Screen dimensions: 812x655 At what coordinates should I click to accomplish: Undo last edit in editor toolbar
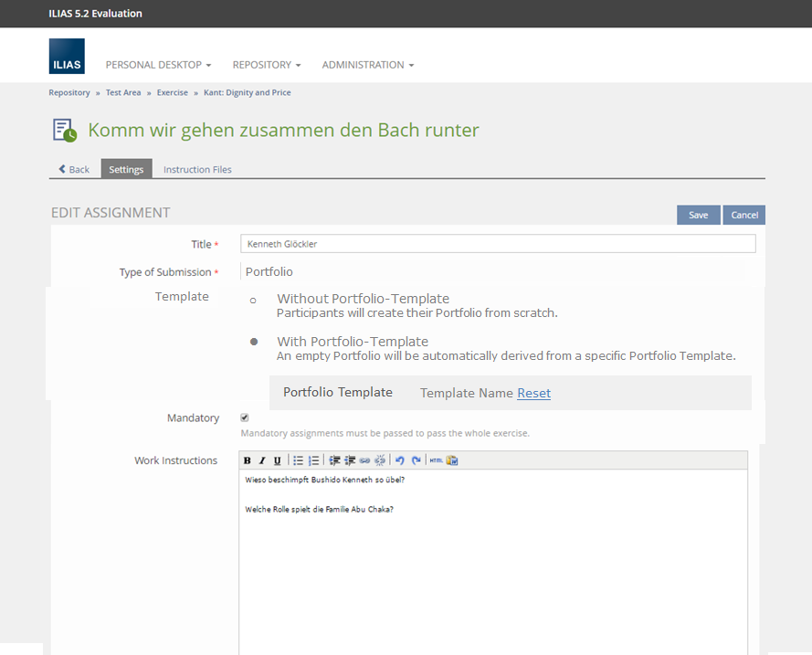400,460
